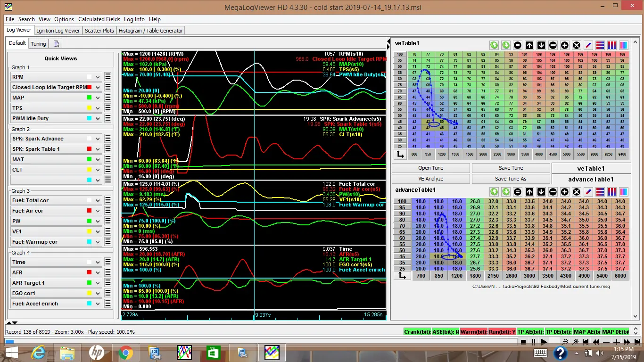
Task: Select the advanceTable1 table selector button
Action: (x=591, y=179)
